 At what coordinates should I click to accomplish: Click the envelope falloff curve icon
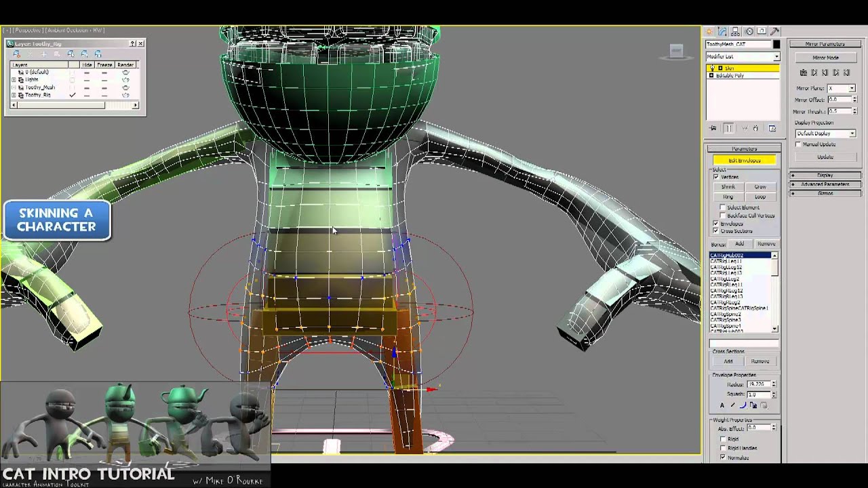click(x=743, y=405)
